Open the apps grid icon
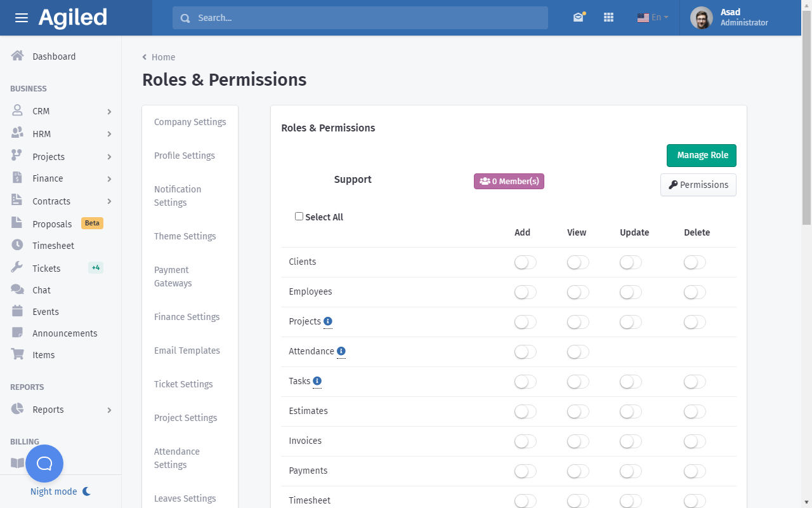 [x=608, y=18]
